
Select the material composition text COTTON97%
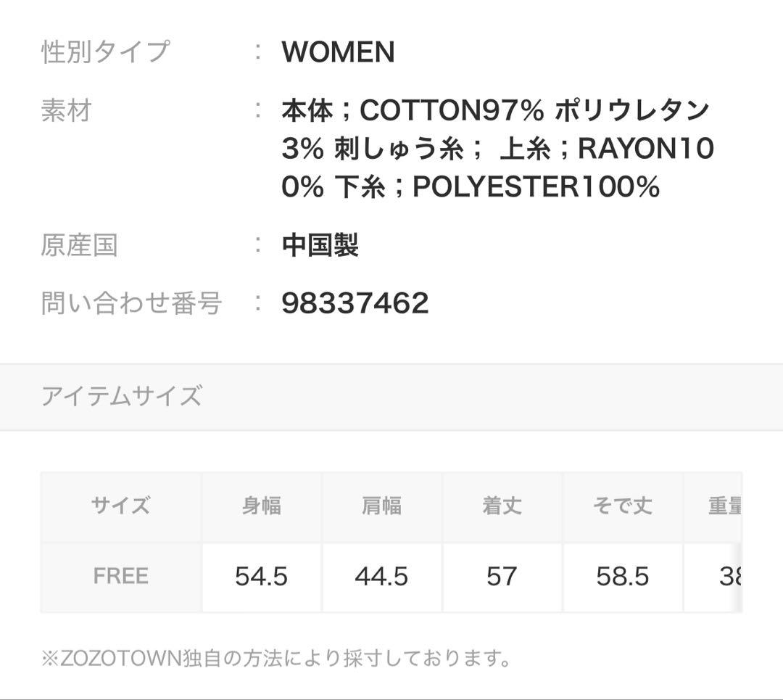(x=452, y=110)
